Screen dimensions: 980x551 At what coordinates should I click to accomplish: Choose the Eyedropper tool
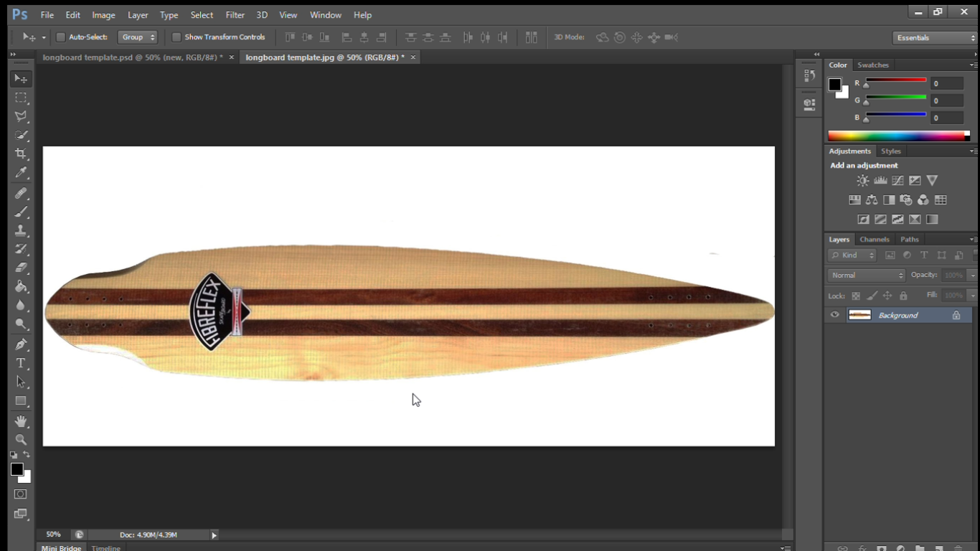[x=20, y=172]
